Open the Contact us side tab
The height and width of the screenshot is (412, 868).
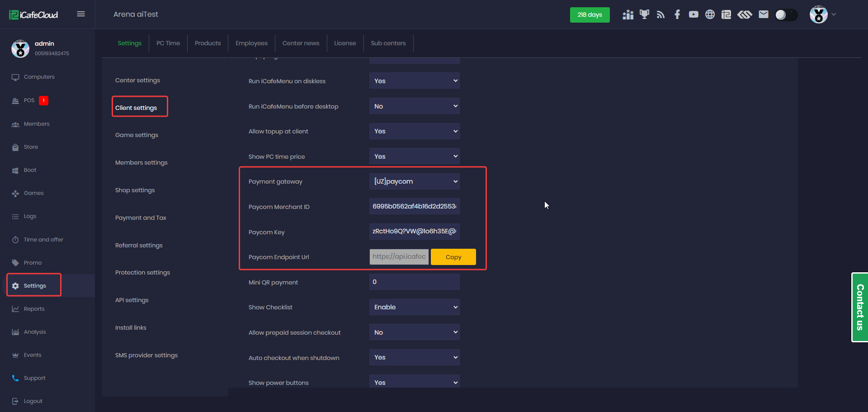coord(860,307)
